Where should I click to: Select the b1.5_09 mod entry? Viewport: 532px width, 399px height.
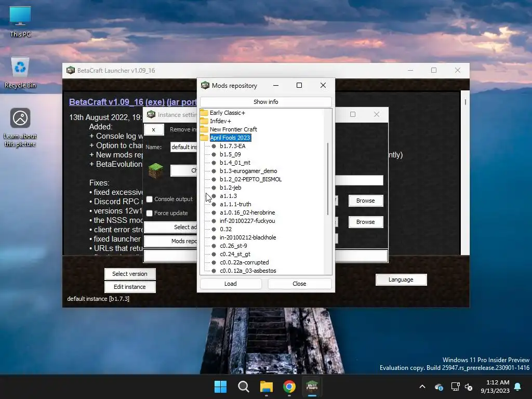[230, 154]
